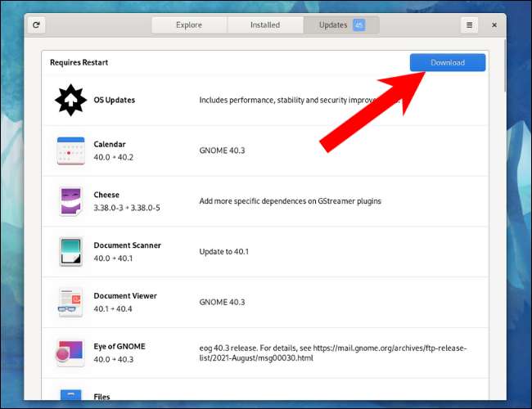Click the Cheese GStreamer description text
The height and width of the screenshot is (409, 532).
[x=291, y=201]
